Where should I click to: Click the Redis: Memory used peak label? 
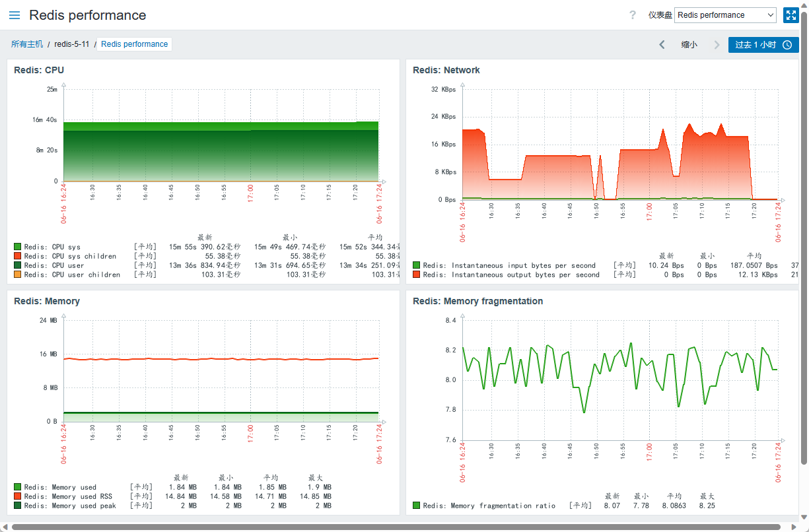[70, 506]
